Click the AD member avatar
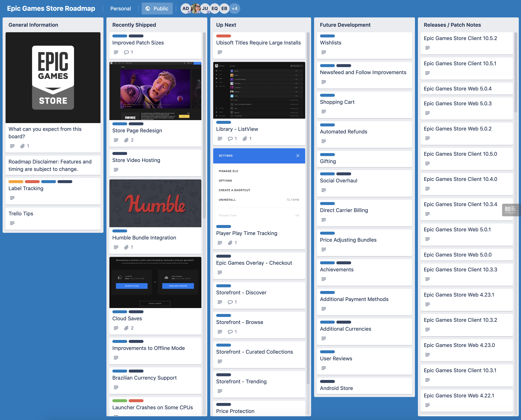Viewport: 521px width, 420px height. (x=186, y=9)
